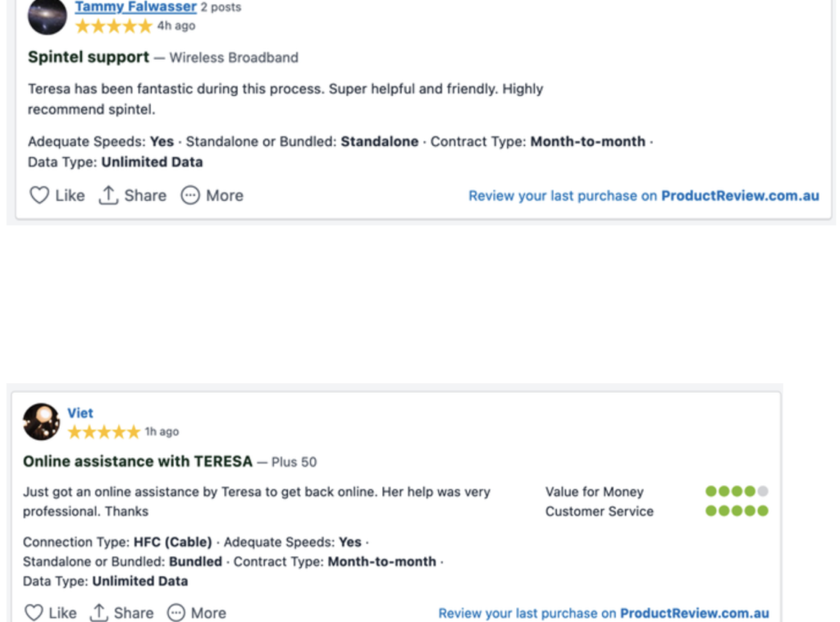The image size is (840, 622).
Task: Share Viet's Online assistance with TERESA review
Action: pyautogui.click(x=121, y=612)
